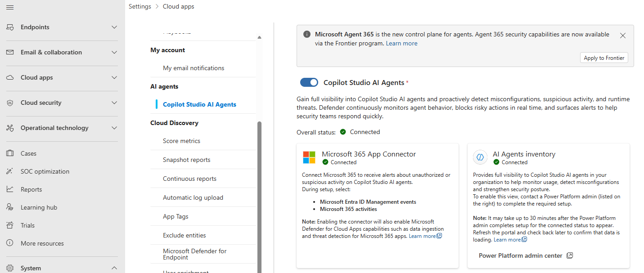Image resolution: width=644 pixels, height=273 pixels.
Task: Click the settings list vertical scrollbar
Action: tap(259, 193)
